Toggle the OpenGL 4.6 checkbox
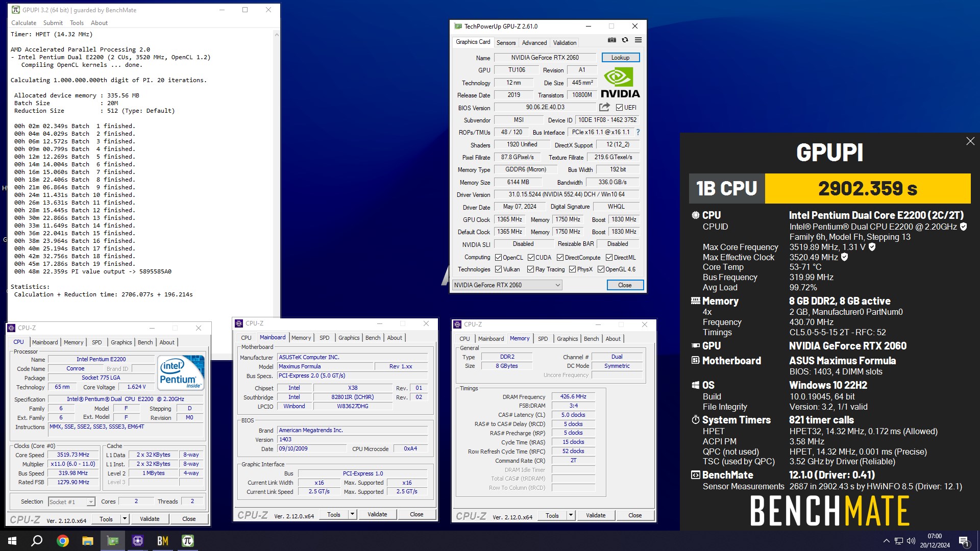Viewport: 980px width, 551px height. (x=601, y=269)
